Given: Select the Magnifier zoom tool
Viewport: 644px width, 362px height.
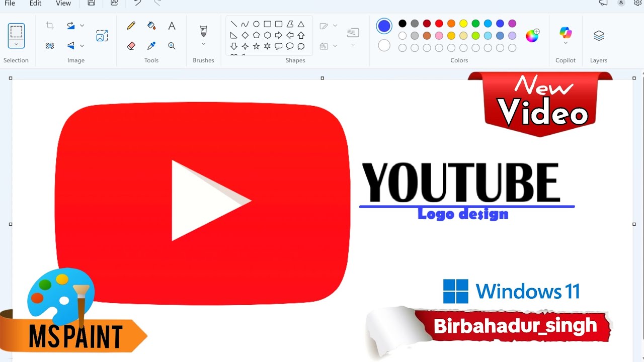Looking at the screenshot, I should tap(172, 46).
